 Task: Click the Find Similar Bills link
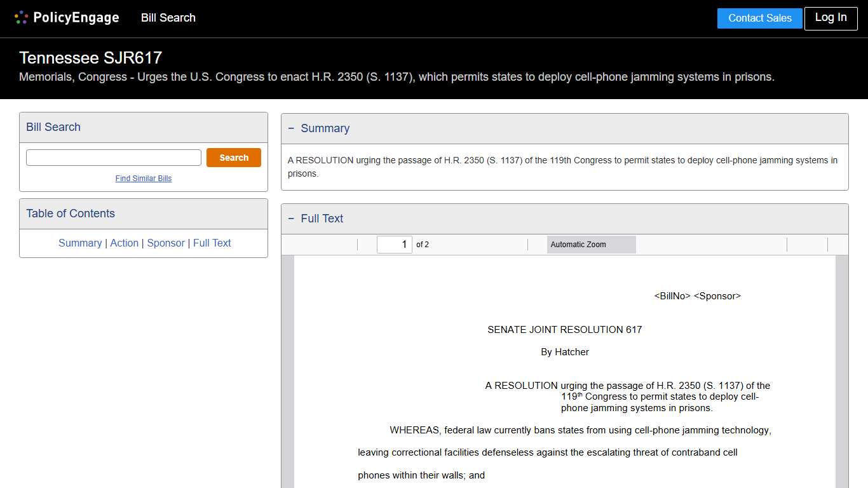tap(143, 179)
